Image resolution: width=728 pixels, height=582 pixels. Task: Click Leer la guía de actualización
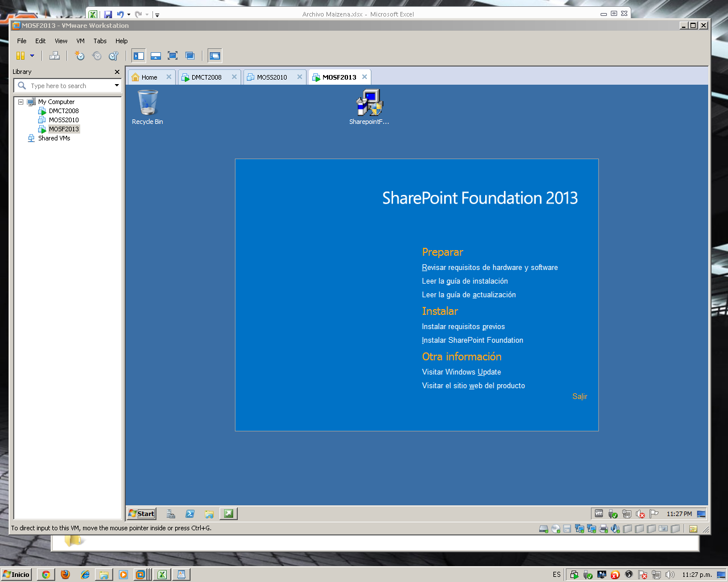coord(469,295)
